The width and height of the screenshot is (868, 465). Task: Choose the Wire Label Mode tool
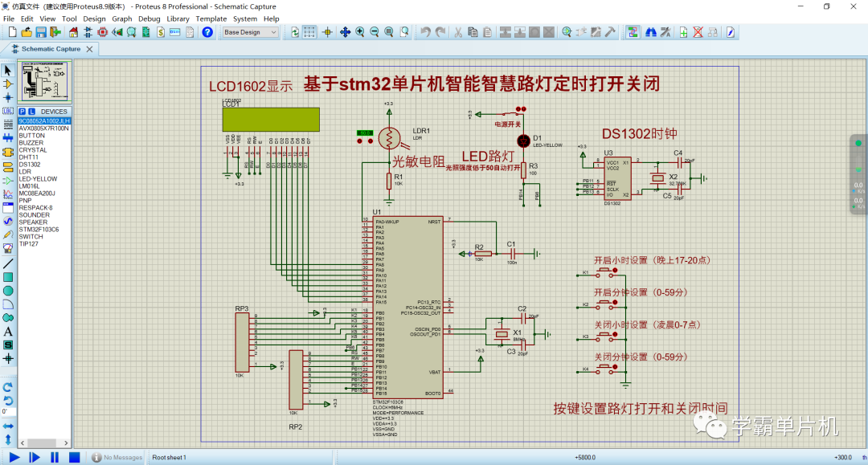click(x=8, y=111)
